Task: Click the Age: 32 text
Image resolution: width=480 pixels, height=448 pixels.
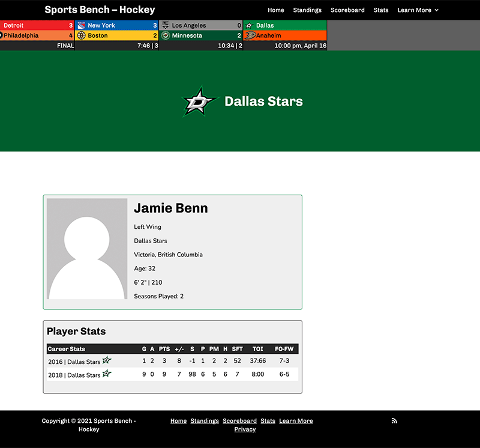Action: coord(145,268)
